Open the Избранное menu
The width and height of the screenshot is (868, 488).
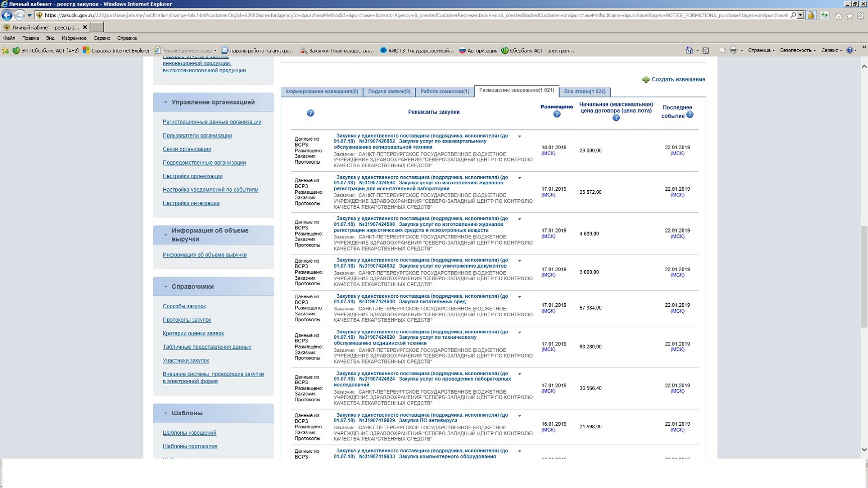(x=74, y=38)
